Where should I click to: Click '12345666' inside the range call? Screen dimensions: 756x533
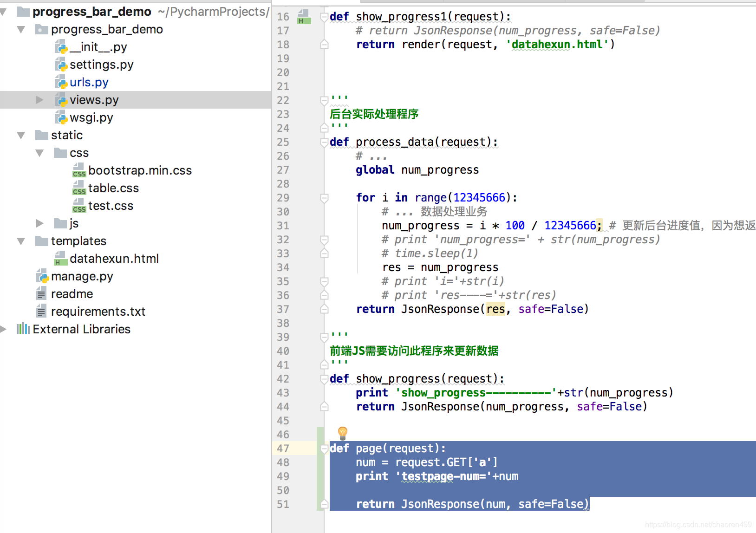click(479, 198)
